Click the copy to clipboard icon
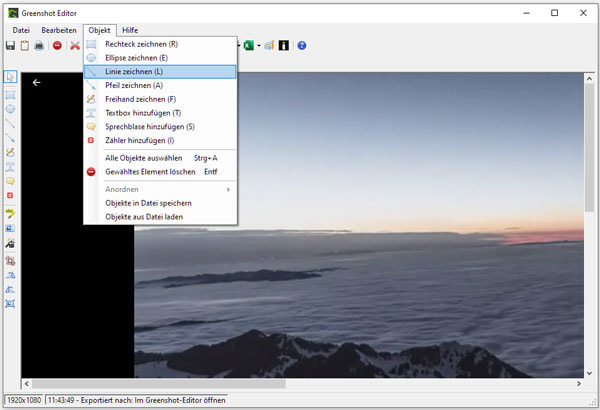This screenshot has width=600, height=410. [x=24, y=46]
